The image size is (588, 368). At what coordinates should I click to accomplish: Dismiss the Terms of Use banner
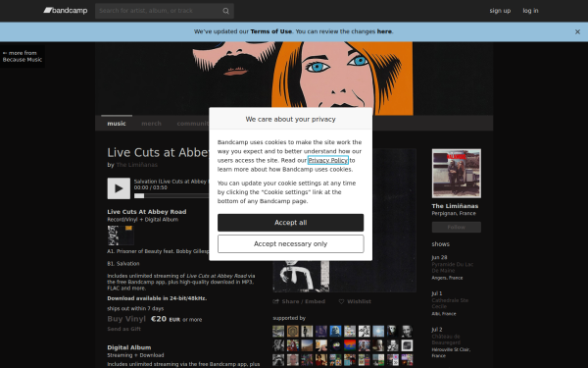pos(577,32)
